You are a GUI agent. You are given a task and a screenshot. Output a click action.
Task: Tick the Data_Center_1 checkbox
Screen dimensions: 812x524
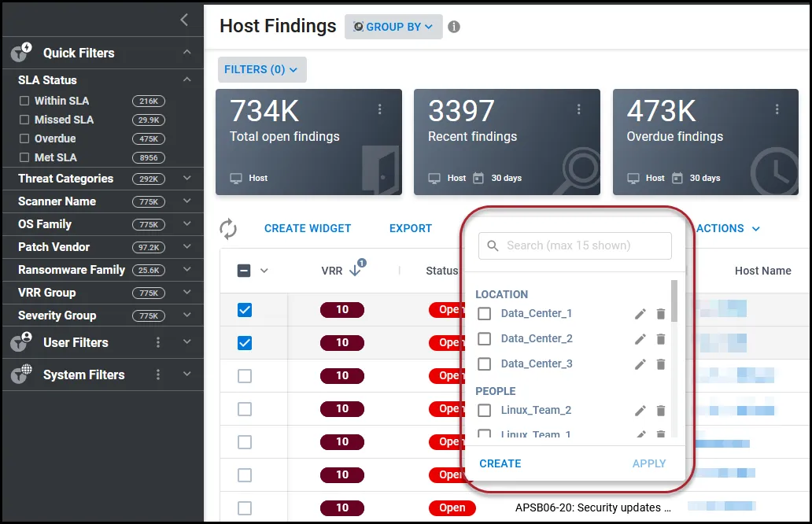484,313
